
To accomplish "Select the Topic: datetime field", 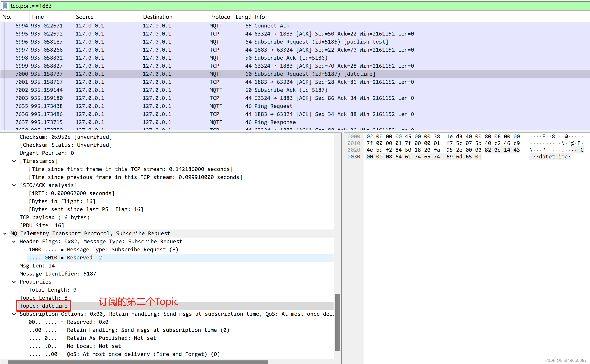I will [x=44, y=306].
